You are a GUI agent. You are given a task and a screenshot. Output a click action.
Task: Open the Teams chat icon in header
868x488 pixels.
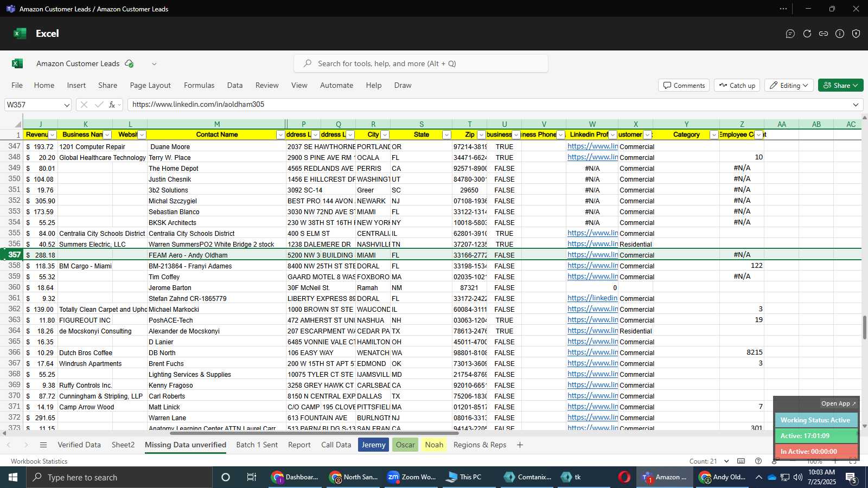pyautogui.click(x=790, y=34)
